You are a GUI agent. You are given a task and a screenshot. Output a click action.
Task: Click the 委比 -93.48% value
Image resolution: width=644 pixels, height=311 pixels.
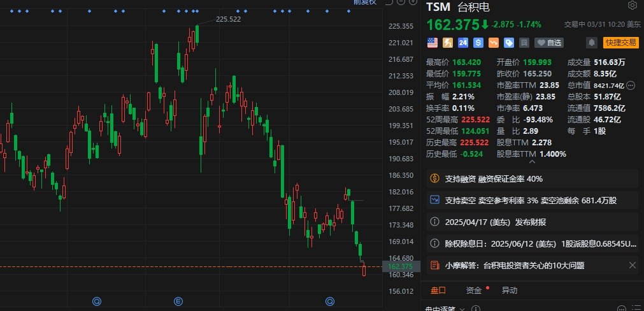[x=538, y=120]
